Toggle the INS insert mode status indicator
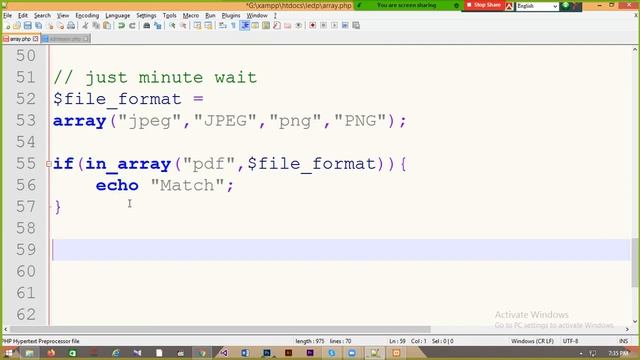 tap(623, 341)
